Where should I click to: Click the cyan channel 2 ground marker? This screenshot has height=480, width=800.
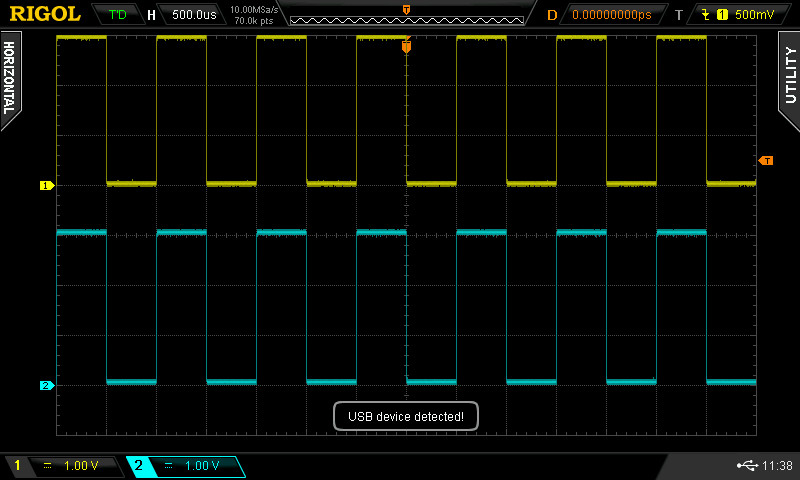tap(47, 386)
